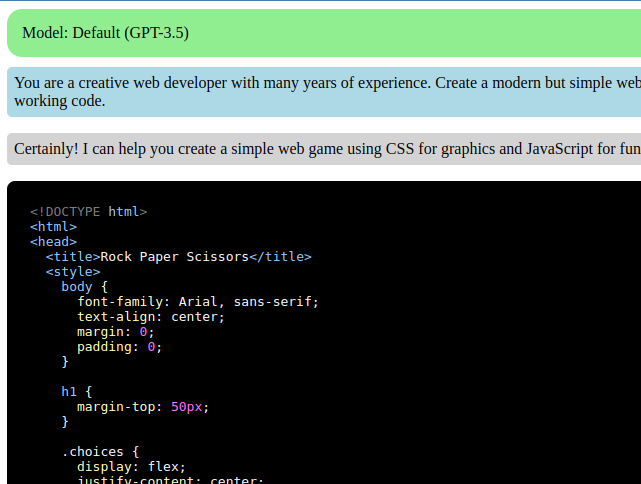Click the 'text-align: center;' line
Screen dimensions: 641x484
click(151, 317)
